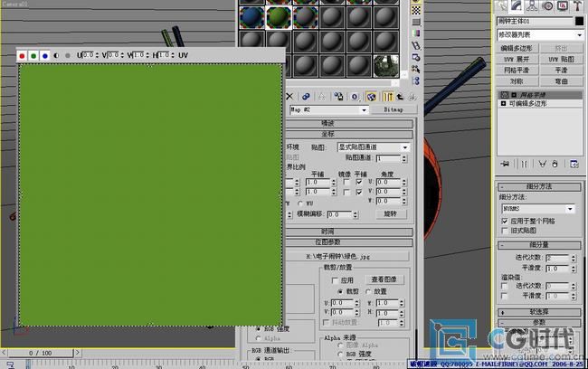Toggle the V mirror checkbox

(346, 192)
